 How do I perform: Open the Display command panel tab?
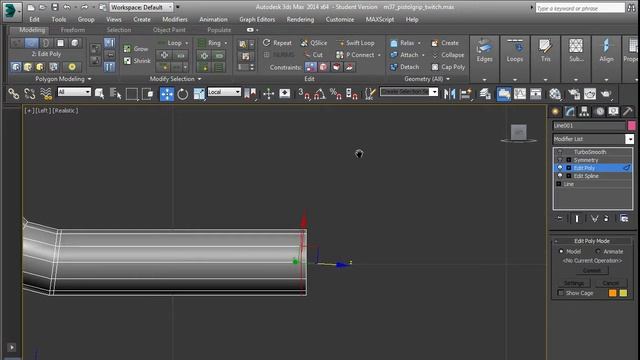click(x=613, y=111)
